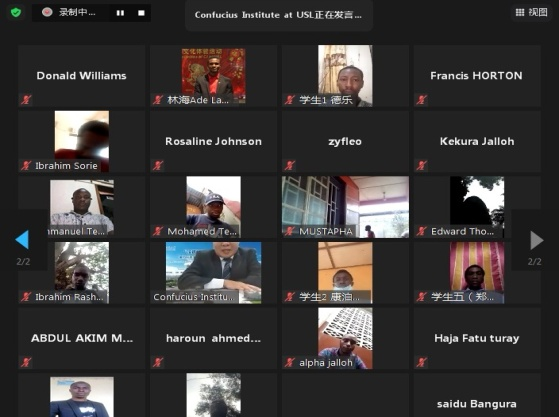Pause the recording

[120, 13]
